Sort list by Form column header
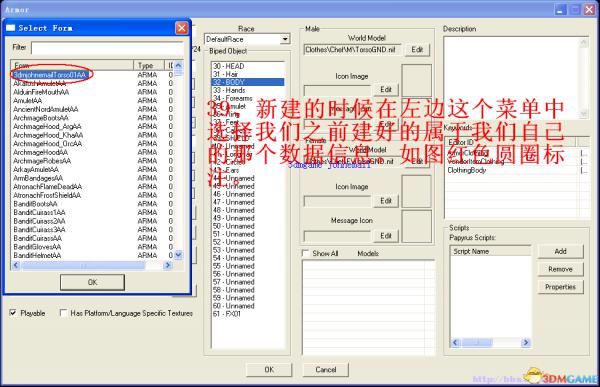Viewport: 600px width, 387px height. [x=72, y=65]
